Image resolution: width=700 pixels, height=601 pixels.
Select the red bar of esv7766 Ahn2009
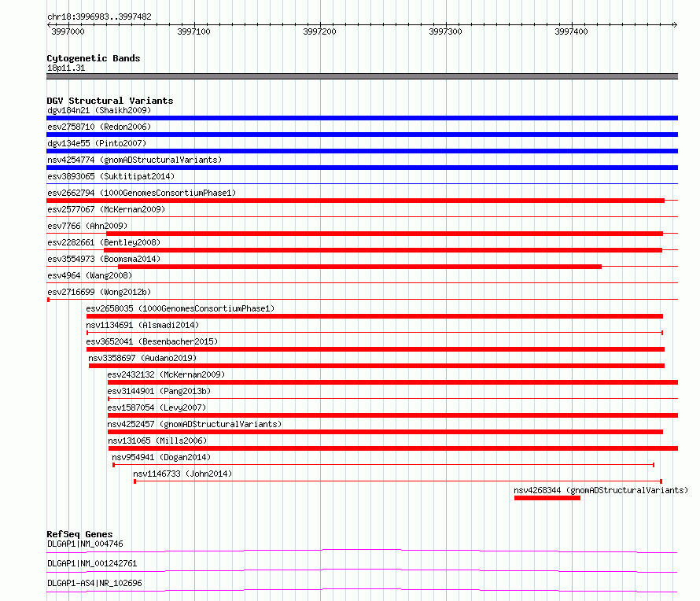tap(385, 234)
